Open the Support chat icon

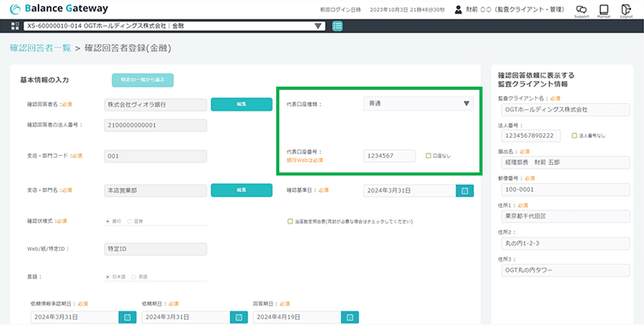click(582, 10)
